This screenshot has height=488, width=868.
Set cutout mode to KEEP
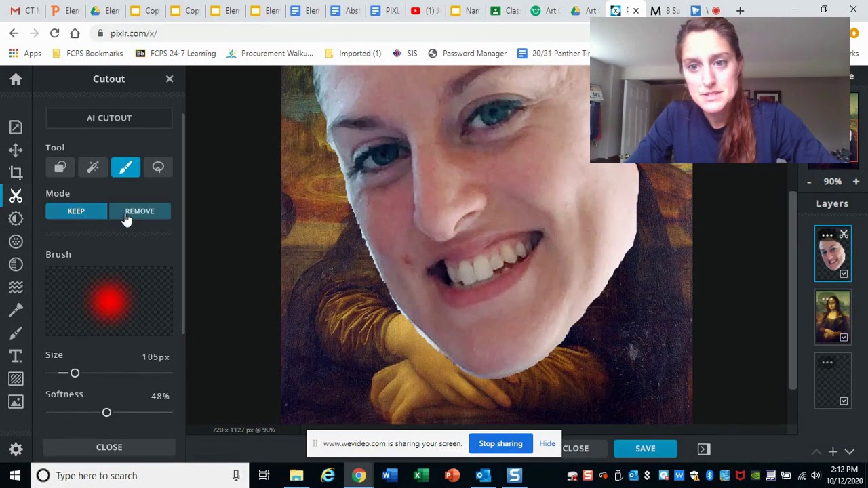(76, 211)
